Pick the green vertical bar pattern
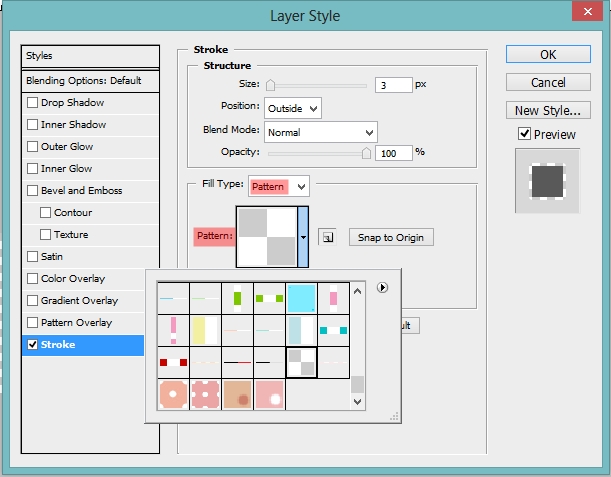Screen dimensions: 611x477 point(237,299)
